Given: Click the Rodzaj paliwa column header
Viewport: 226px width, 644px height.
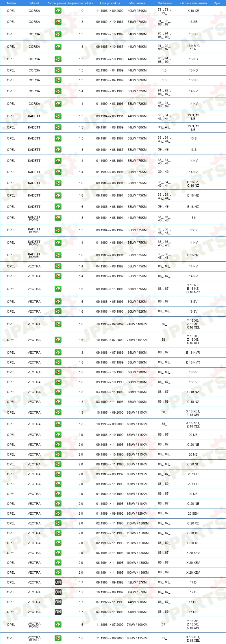Looking at the screenshot, I should (56, 3).
